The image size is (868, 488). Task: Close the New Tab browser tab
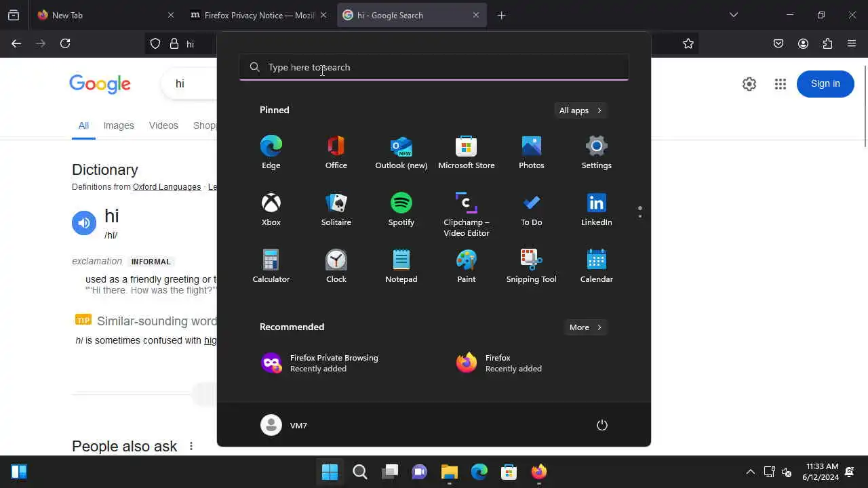[170, 15]
